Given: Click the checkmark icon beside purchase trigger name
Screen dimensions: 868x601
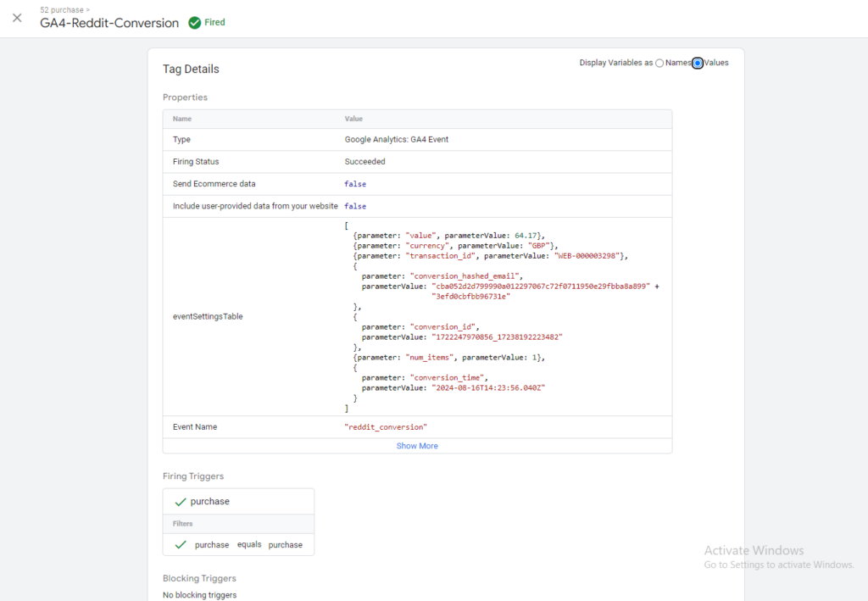Looking at the screenshot, I should coord(180,502).
